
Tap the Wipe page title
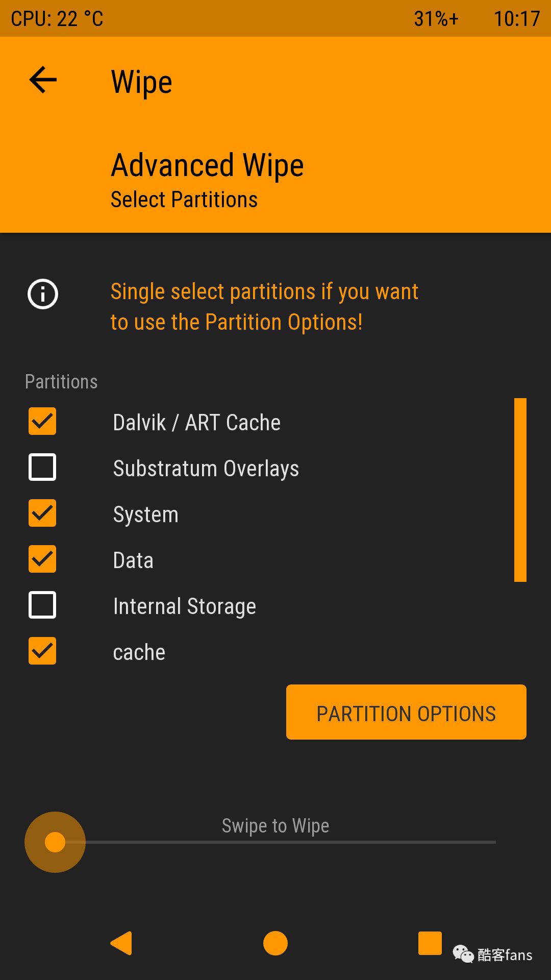coord(142,82)
